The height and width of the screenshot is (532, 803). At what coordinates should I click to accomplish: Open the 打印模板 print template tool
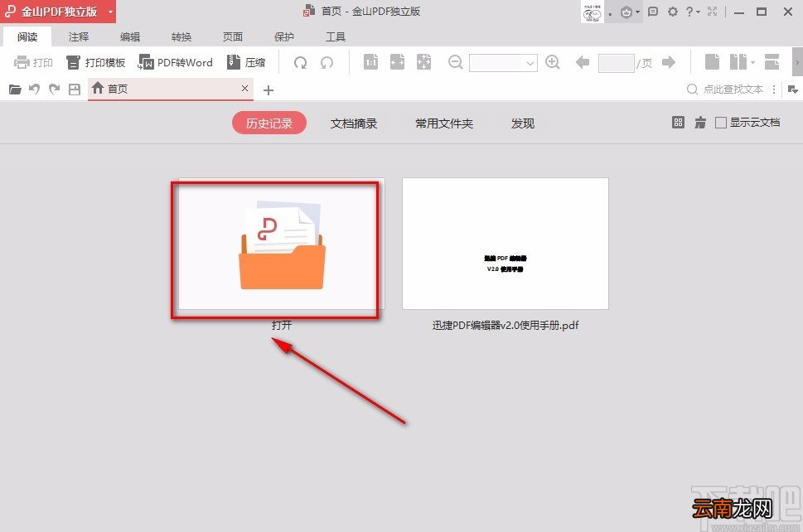(x=96, y=62)
